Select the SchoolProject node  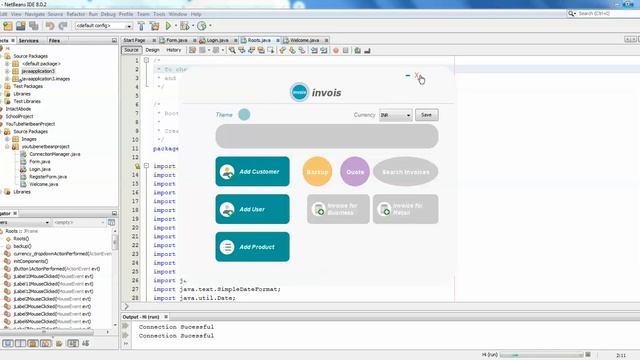(x=19, y=116)
